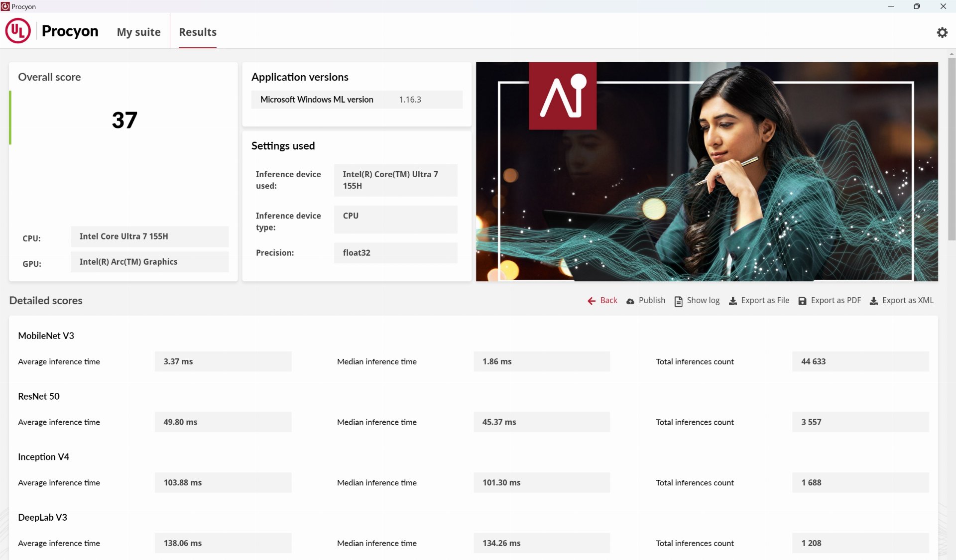Select the GPU value Intel(R) Arc(TM) Graphics
956x560 pixels.
point(149,262)
